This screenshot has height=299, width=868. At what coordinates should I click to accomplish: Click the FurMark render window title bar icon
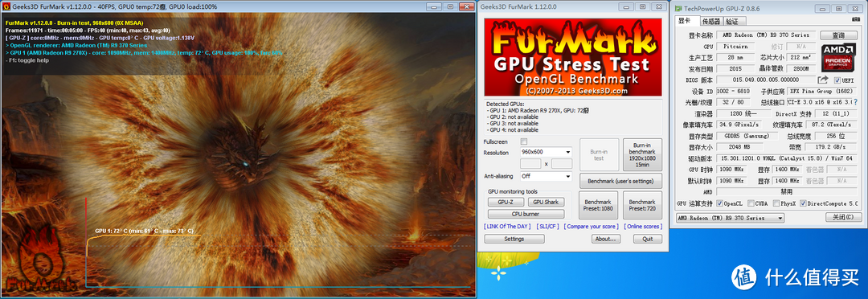click(6, 6)
